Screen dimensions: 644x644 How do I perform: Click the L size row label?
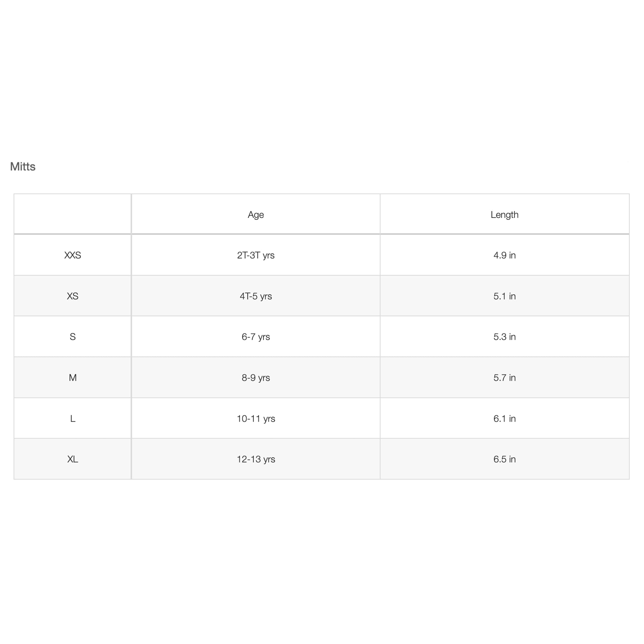tap(73, 419)
